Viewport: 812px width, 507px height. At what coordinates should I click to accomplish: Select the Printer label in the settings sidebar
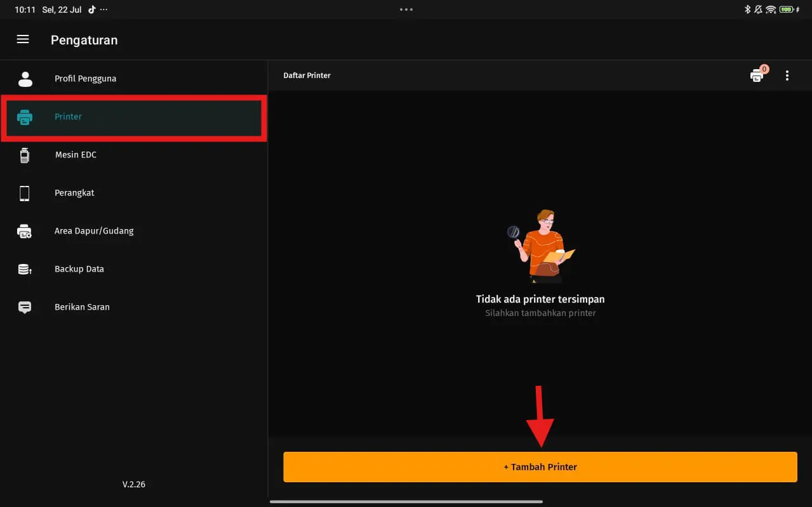68,117
